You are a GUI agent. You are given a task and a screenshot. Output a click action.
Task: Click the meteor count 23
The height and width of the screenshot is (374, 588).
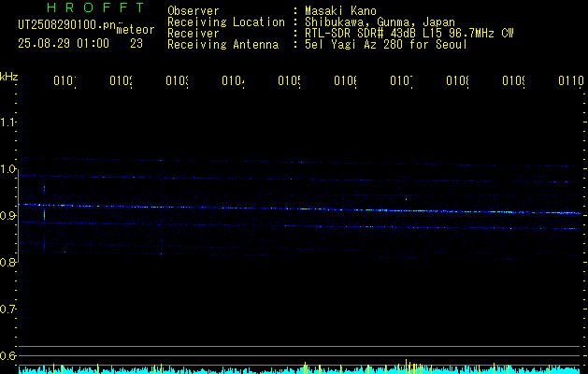[x=136, y=44]
